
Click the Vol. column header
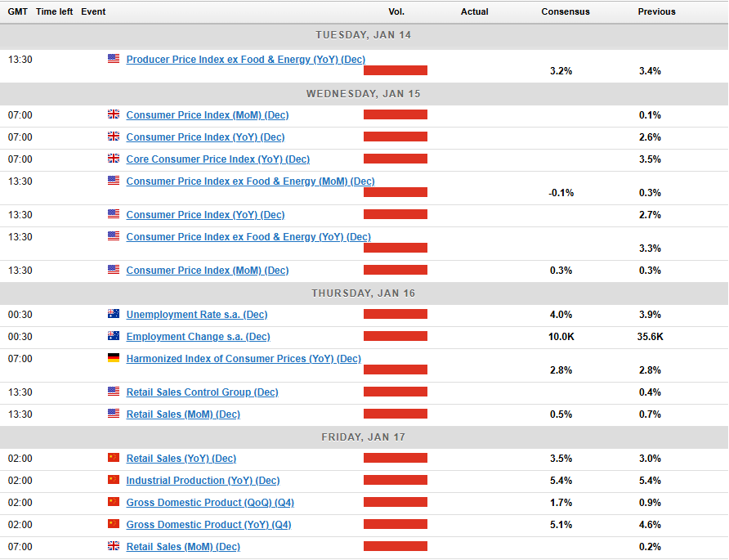click(x=396, y=11)
